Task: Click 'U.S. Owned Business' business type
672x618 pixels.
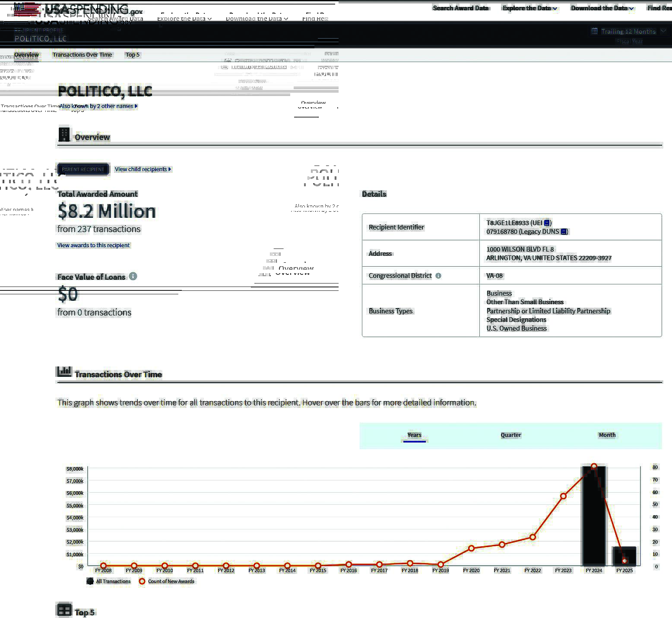Action: (x=517, y=328)
